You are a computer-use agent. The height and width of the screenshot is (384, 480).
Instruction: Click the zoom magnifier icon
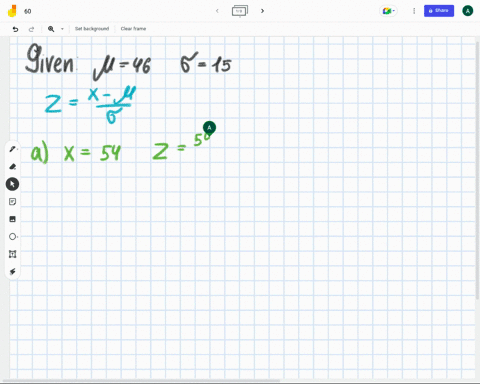click(51, 29)
